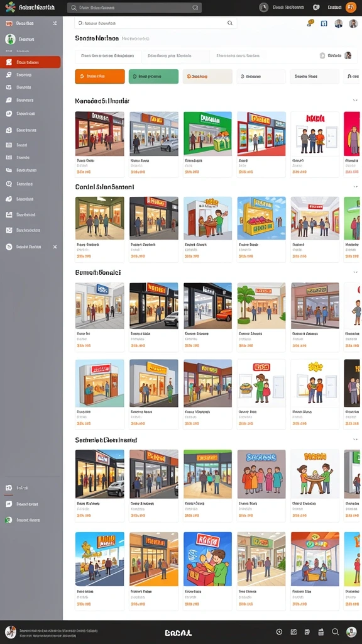Collapse the topmost product section using its chevron
Image resolution: width=362 pixels, height=644 pixels.
point(355,100)
